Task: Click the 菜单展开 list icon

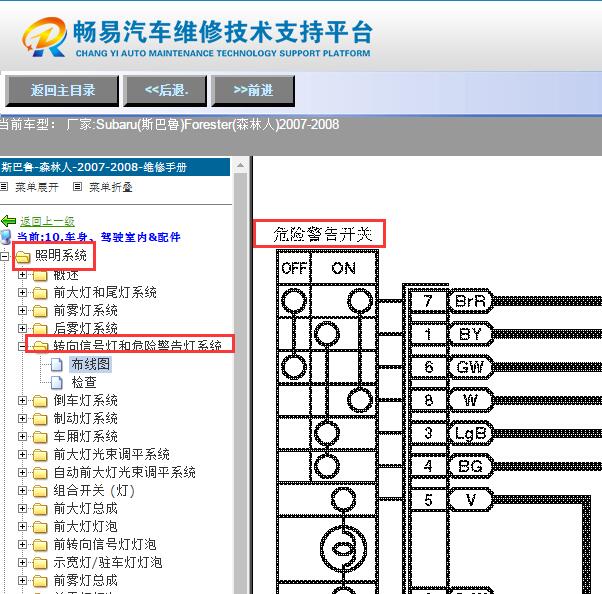Action: [x=4, y=187]
